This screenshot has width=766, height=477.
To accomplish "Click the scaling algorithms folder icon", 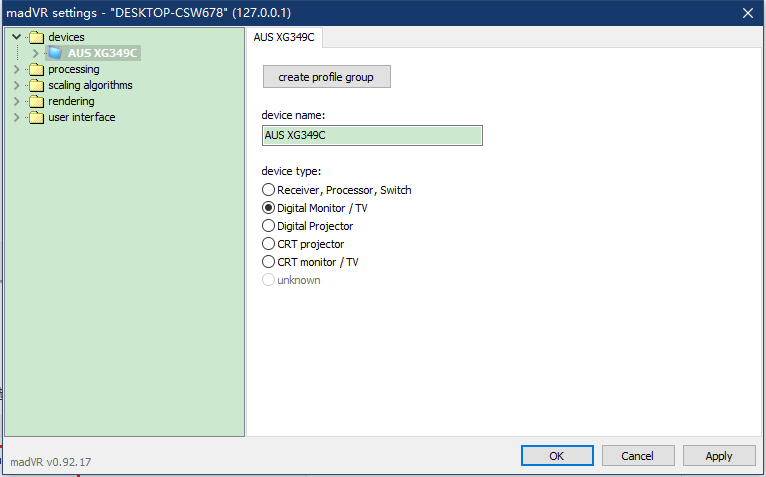I will click(x=37, y=86).
